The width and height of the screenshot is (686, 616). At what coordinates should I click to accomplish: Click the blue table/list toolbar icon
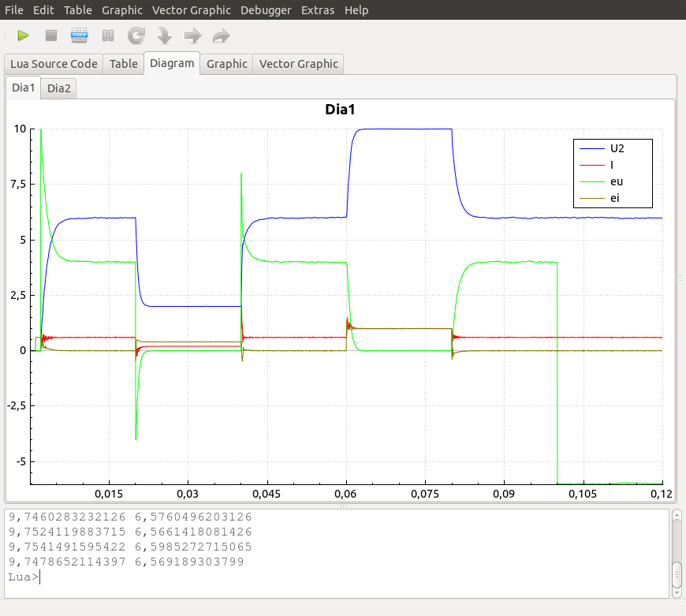tap(79, 35)
